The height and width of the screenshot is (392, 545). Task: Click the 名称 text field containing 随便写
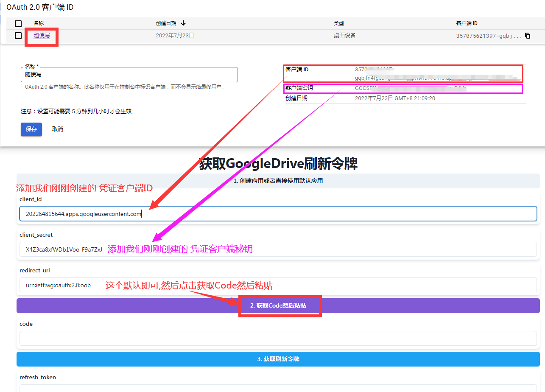(129, 75)
